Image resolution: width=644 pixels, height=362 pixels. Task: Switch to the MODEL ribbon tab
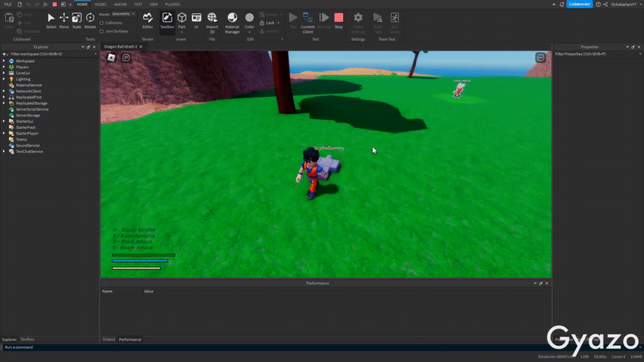pyautogui.click(x=100, y=4)
